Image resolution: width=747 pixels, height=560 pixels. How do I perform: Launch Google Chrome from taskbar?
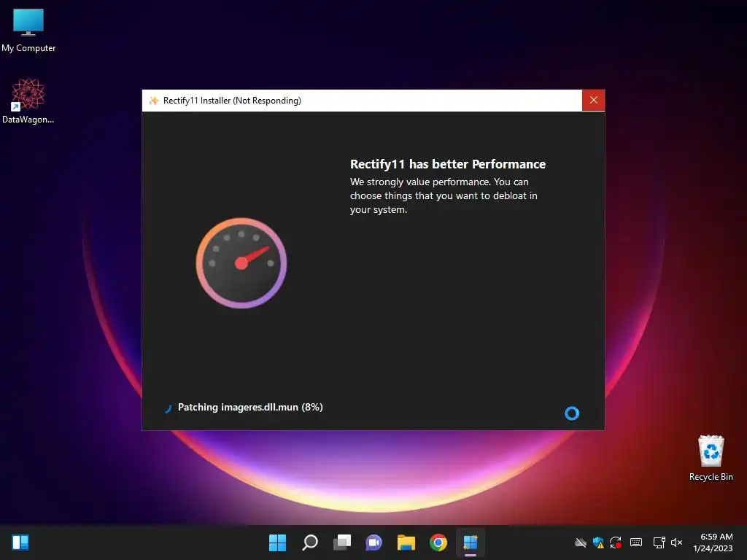click(x=438, y=542)
